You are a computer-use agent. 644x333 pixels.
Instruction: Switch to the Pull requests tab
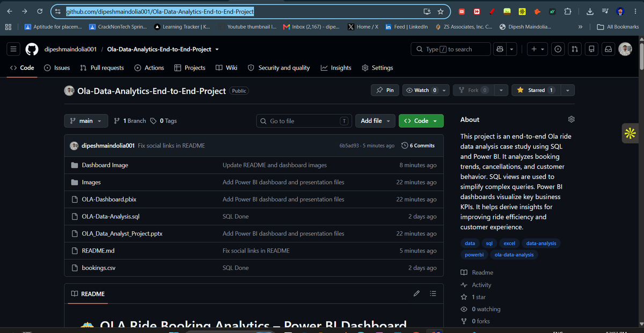(101, 68)
